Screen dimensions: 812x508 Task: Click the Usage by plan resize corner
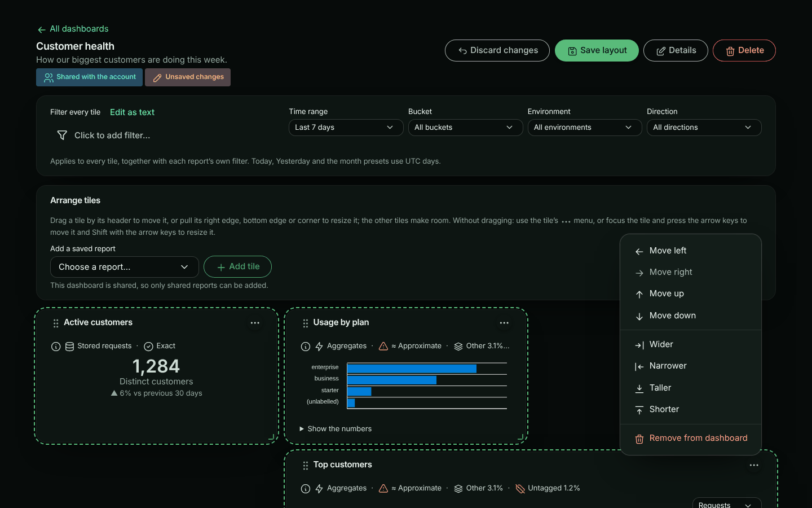tap(520, 437)
